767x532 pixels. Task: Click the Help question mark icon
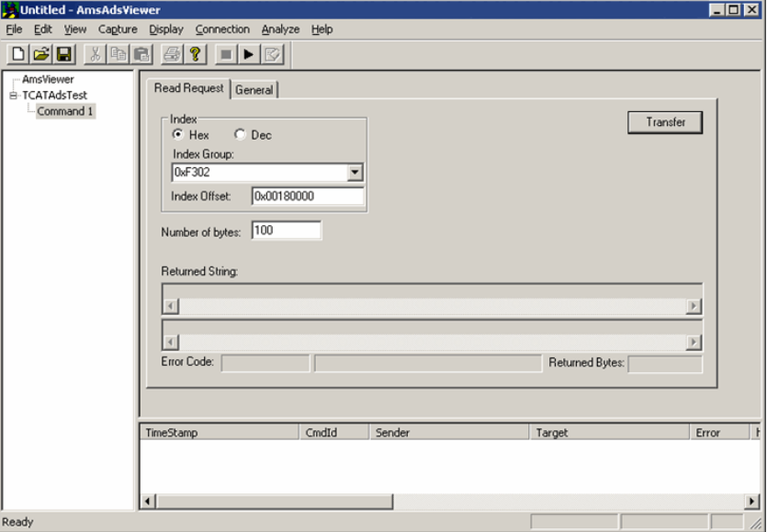[195, 54]
